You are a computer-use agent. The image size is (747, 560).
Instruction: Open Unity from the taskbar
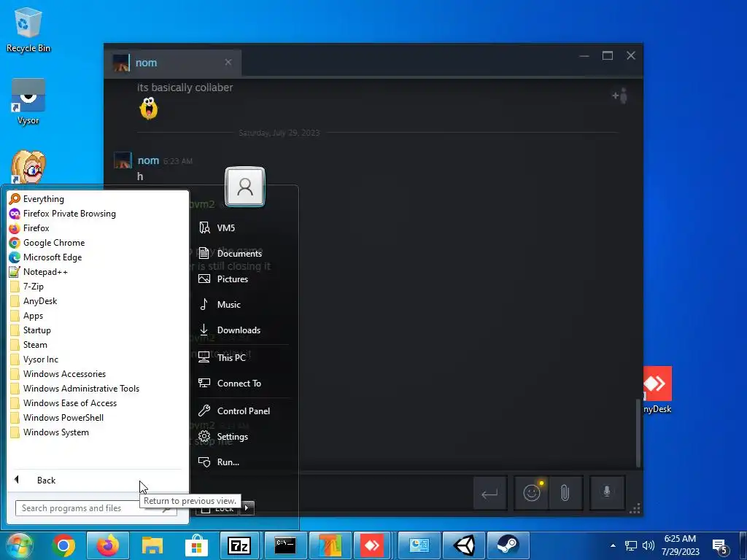coord(463,545)
